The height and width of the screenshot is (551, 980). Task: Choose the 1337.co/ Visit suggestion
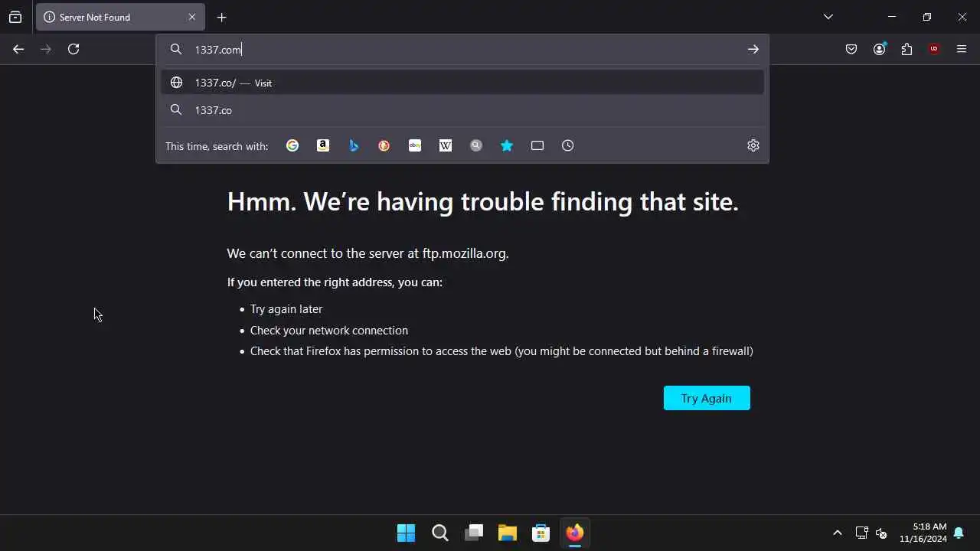coord(462,83)
